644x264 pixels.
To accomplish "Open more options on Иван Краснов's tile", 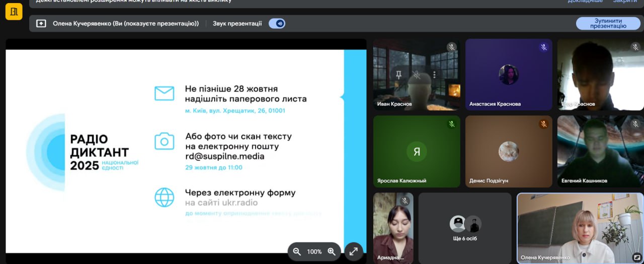I will click(x=435, y=75).
